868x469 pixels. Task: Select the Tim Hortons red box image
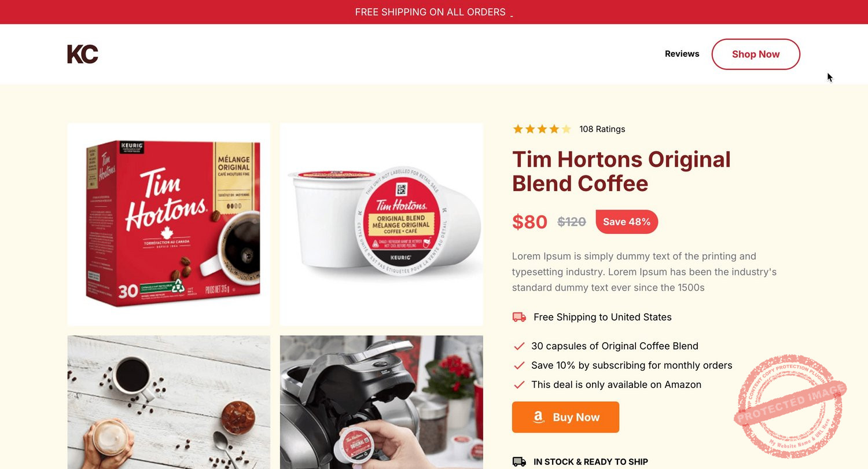[169, 224]
